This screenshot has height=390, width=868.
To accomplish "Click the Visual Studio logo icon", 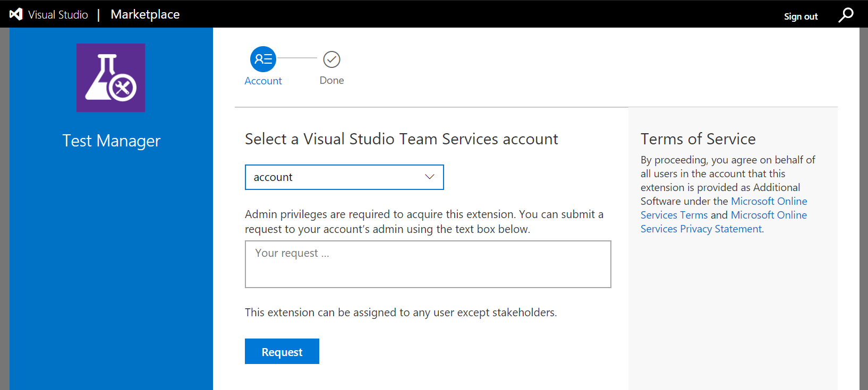I will click(x=16, y=14).
